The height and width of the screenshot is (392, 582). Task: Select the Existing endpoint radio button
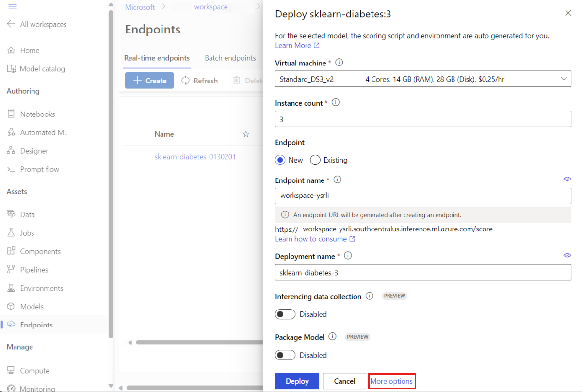(x=315, y=160)
